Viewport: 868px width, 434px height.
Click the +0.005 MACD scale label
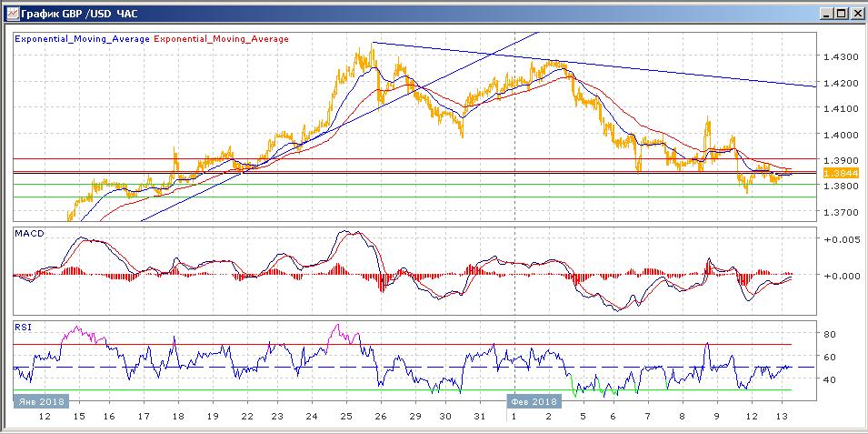coord(839,240)
